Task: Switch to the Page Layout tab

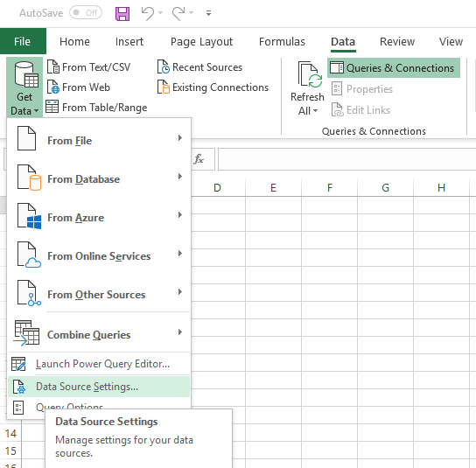Action: [x=201, y=42]
